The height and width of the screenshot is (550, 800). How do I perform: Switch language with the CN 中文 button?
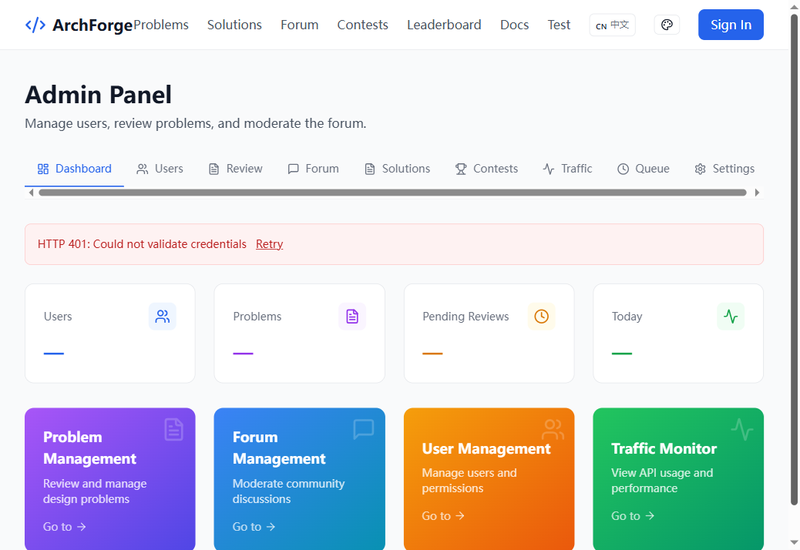(612, 24)
